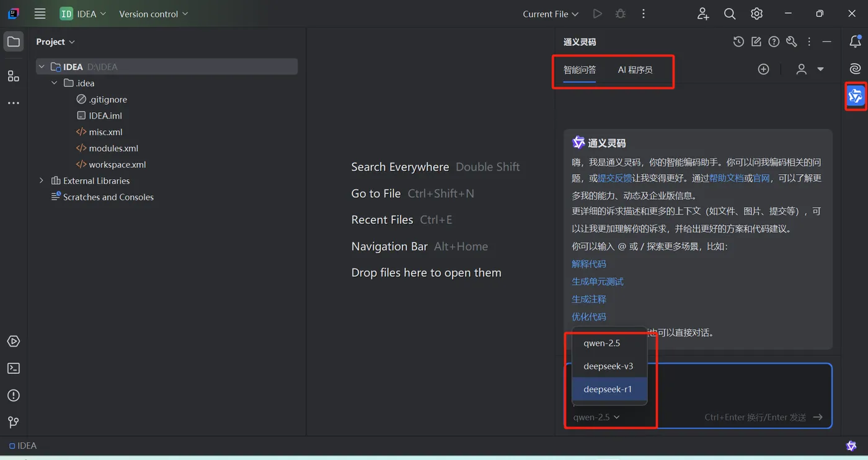Image resolution: width=868 pixels, height=460 pixels.
Task: Open the main hamburger menu
Action: pyautogui.click(x=40, y=14)
